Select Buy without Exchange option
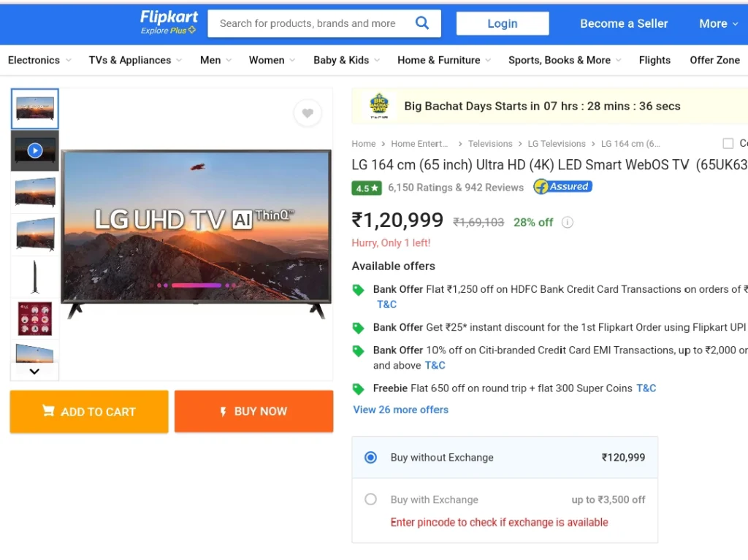The image size is (748, 560). 370,458
